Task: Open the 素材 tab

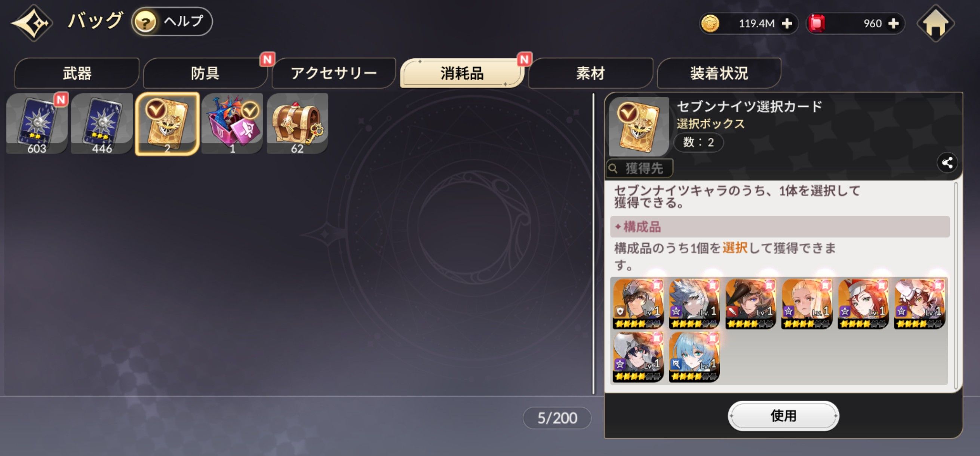Action: [590, 73]
